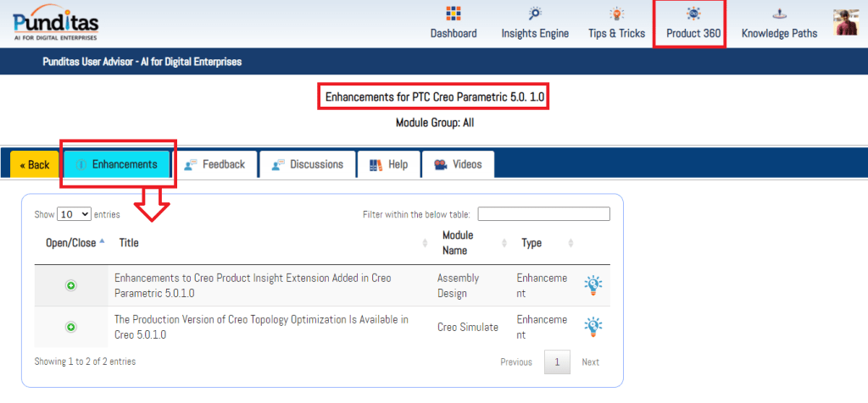868x403 pixels.
Task: Open the Show entries count dropdown
Action: pos(73,214)
